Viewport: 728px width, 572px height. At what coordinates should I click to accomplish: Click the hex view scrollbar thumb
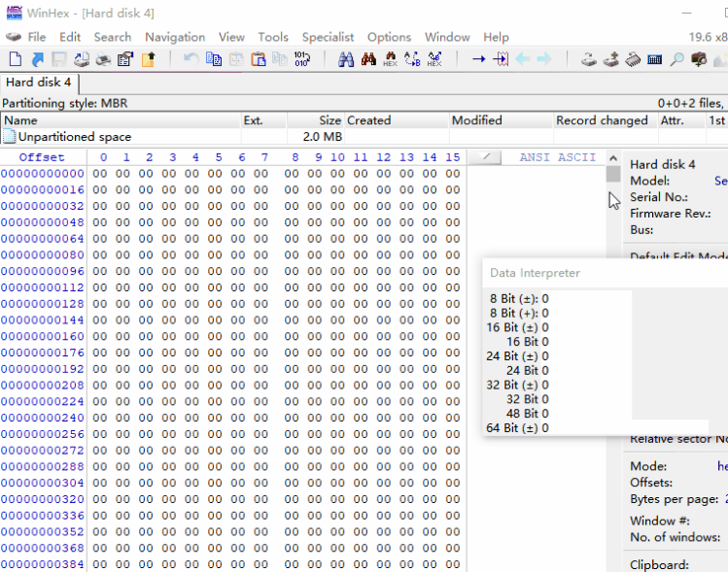coord(613,174)
